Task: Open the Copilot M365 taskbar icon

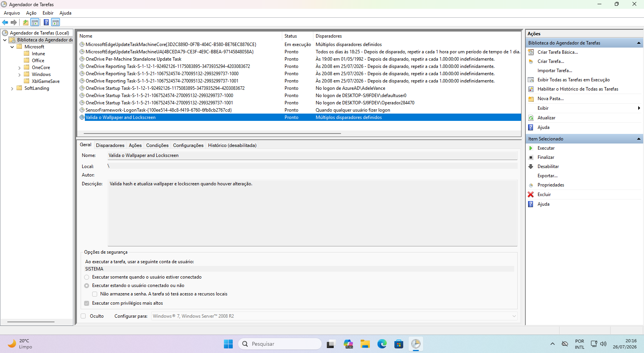Action: tap(348, 344)
